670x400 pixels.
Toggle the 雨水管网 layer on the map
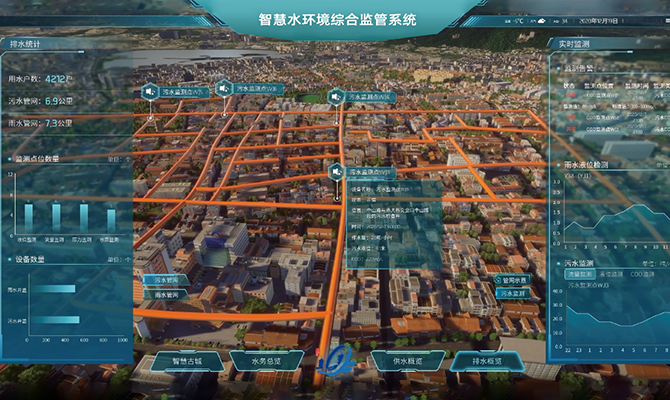(x=166, y=295)
